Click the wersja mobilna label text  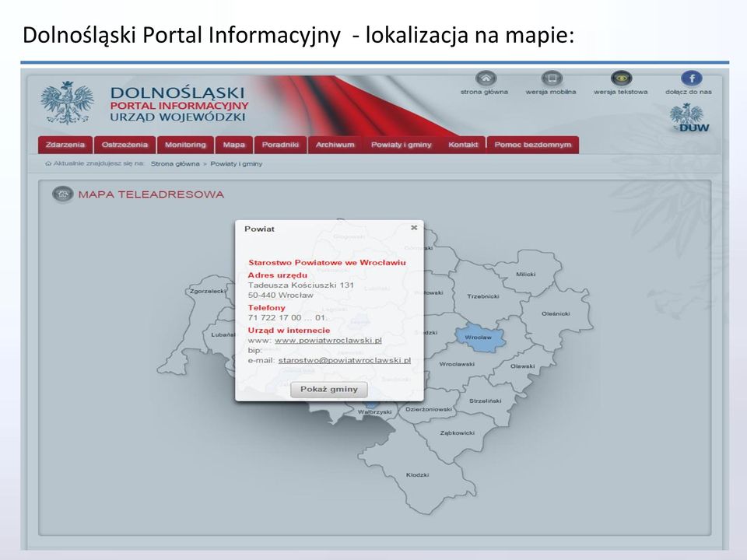coord(551,92)
